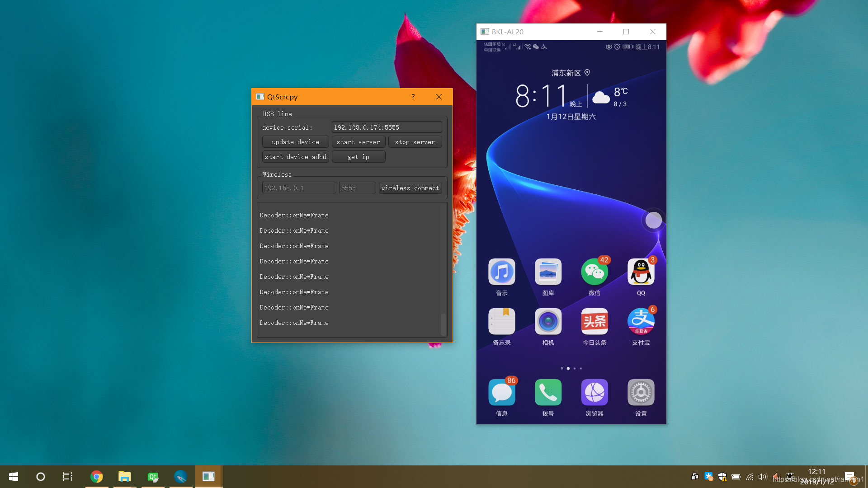Click 'start server' in QtScrcpy
The width and height of the screenshot is (868, 488).
click(359, 142)
